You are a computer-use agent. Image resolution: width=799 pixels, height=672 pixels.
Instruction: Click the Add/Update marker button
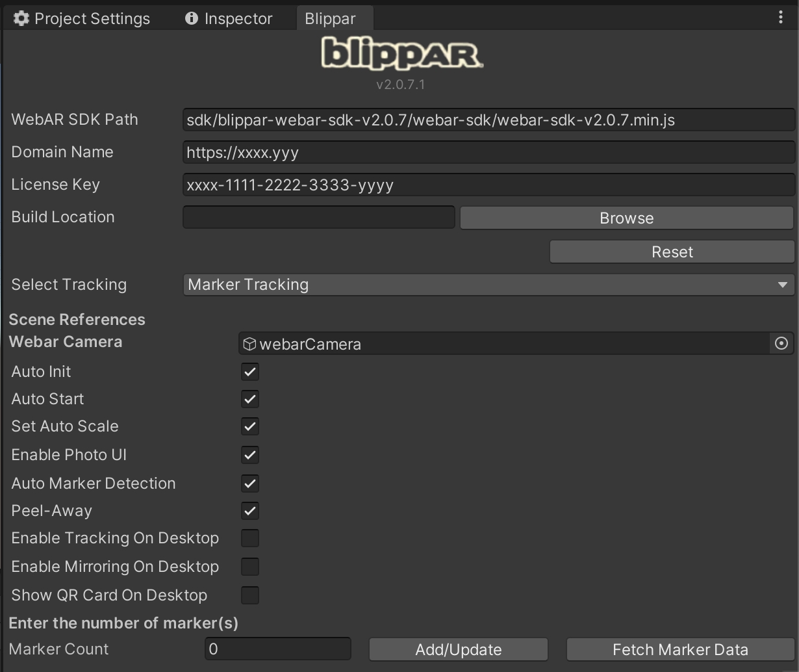click(458, 649)
